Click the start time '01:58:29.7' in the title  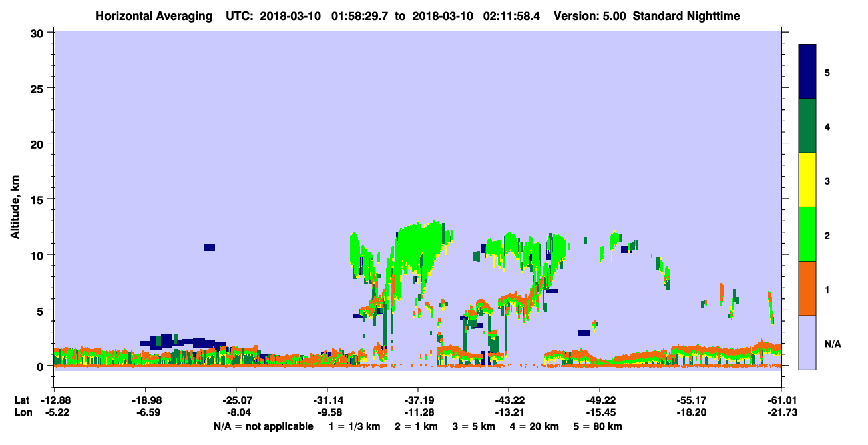click(361, 16)
